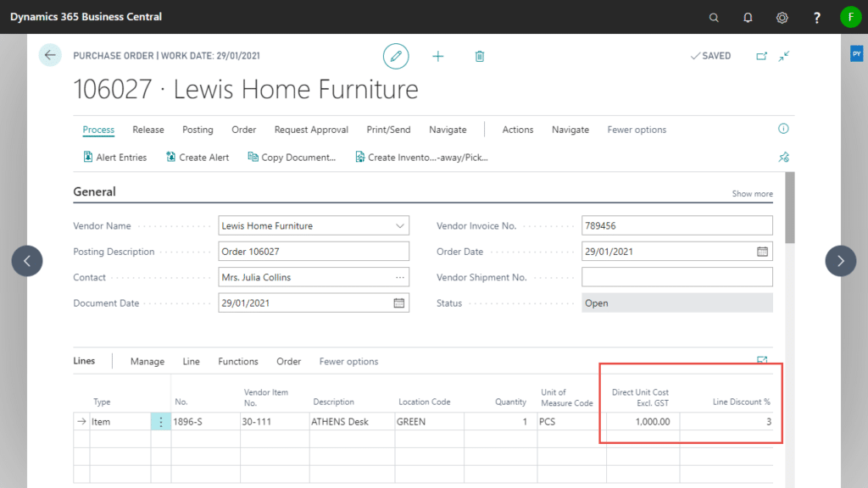Screen dimensions: 868x488
Task: Open the Manage menu in Lines
Action: [x=147, y=361]
